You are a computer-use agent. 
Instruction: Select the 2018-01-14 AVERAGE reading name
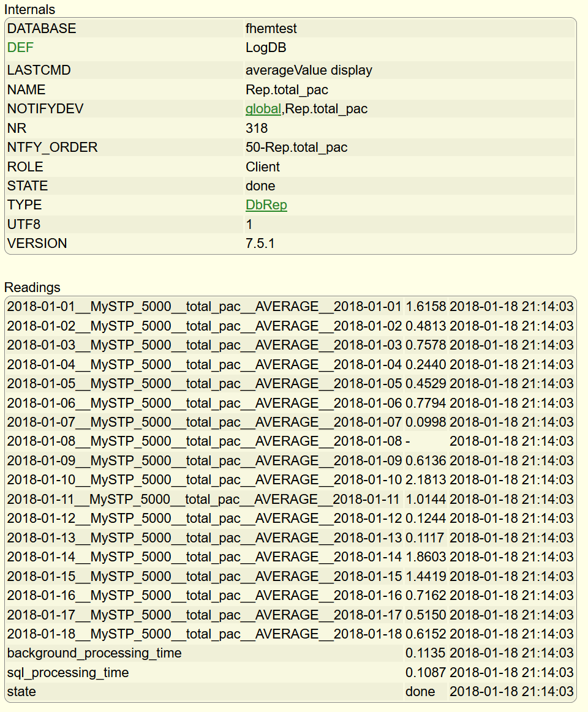pos(204,557)
